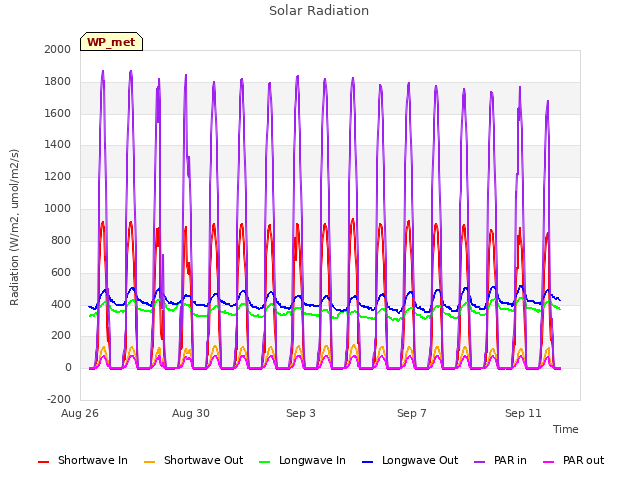The height and width of the screenshot is (480, 640).
Task: Click the 1200 y-axis tick label
Action: pyautogui.click(x=58, y=176)
